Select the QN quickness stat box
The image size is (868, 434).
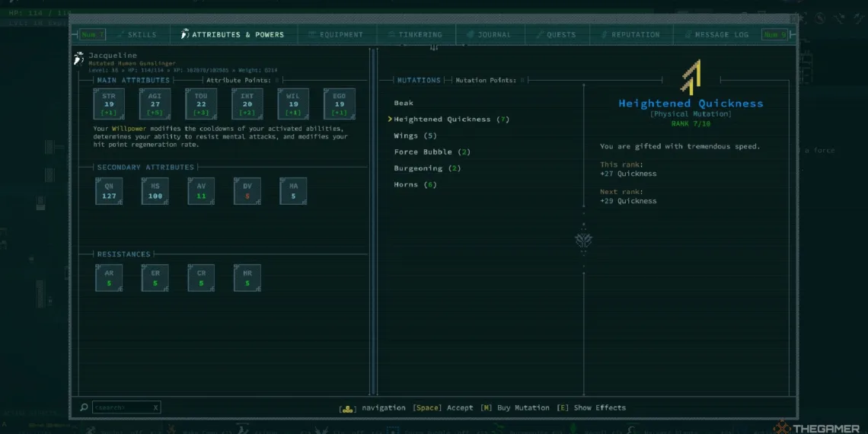pyautogui.click(x=109, y=191)
